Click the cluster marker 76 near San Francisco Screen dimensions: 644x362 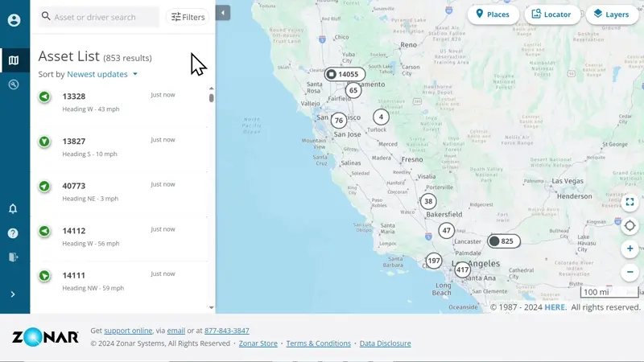[x=339, y=121]
